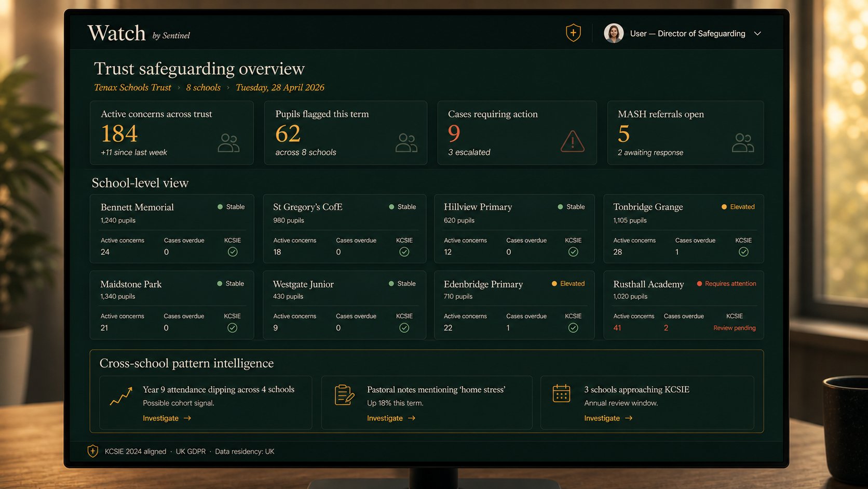Click clipboard icon for pastoral notes
This screenshot has height=489, width=868.
click(344, 395)
